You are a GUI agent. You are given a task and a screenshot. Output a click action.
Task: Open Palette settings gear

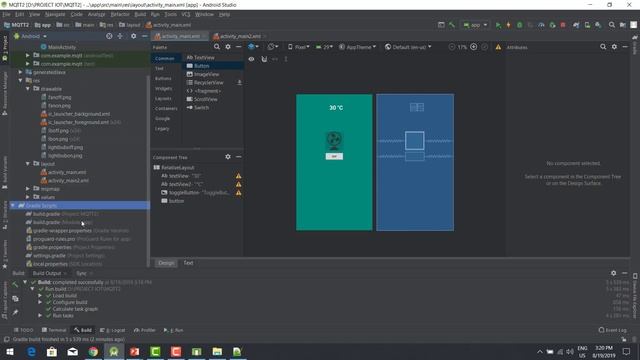point(228,47)
